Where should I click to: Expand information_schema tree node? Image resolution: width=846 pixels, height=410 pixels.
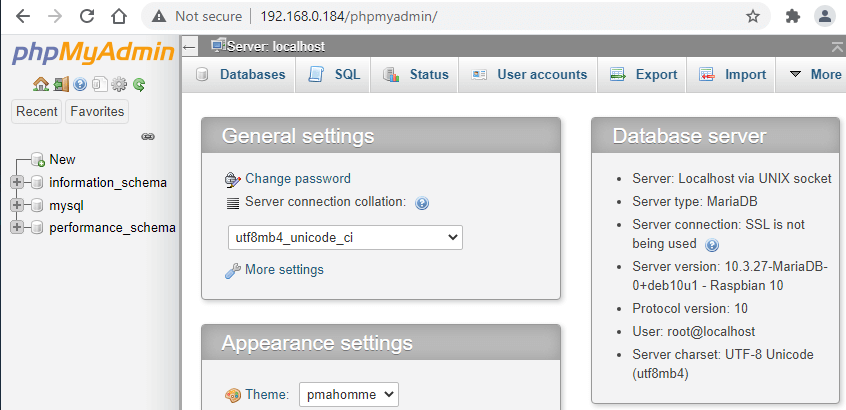click(17, 182)
